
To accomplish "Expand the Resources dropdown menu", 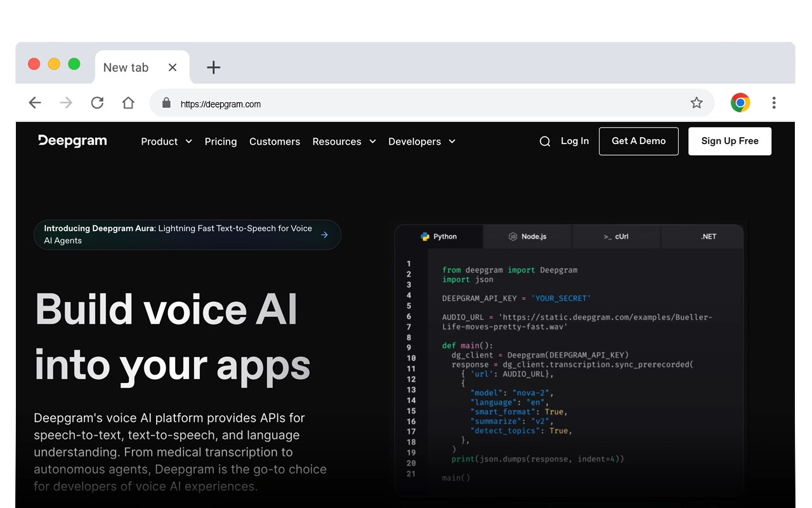I will pos(344,142).
